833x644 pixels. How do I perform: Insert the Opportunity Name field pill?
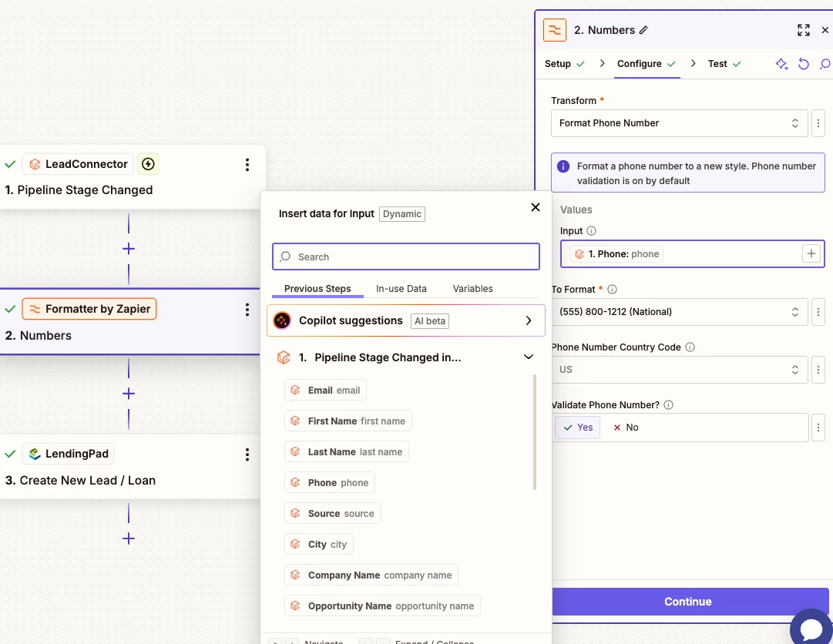[x=382, y=605]
